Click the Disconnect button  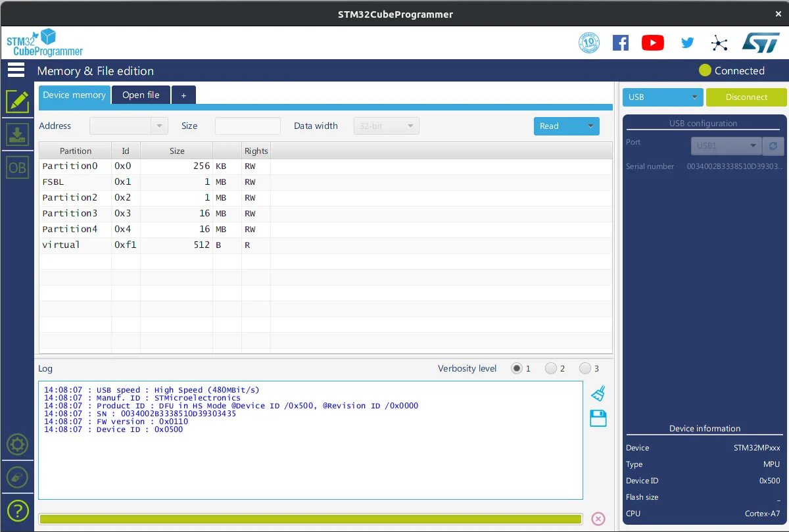[x=746, y=97]
